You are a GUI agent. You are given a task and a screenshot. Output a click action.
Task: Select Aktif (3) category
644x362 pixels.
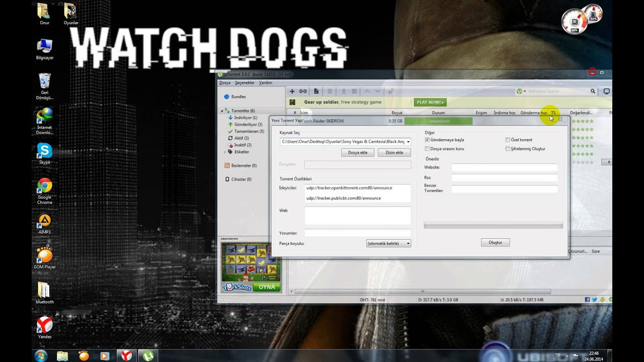click(x=238, y=138)
